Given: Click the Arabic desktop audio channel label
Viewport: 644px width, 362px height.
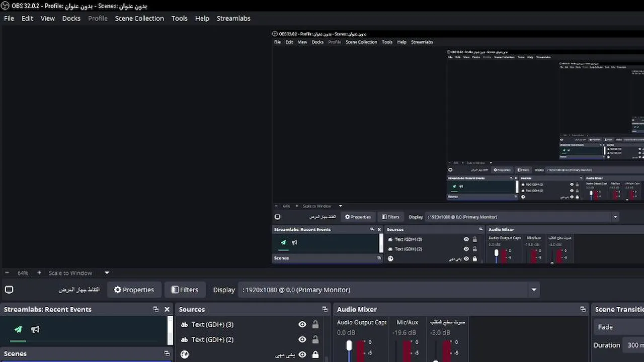Looking at the screenshot, I should tap(447, 322).
